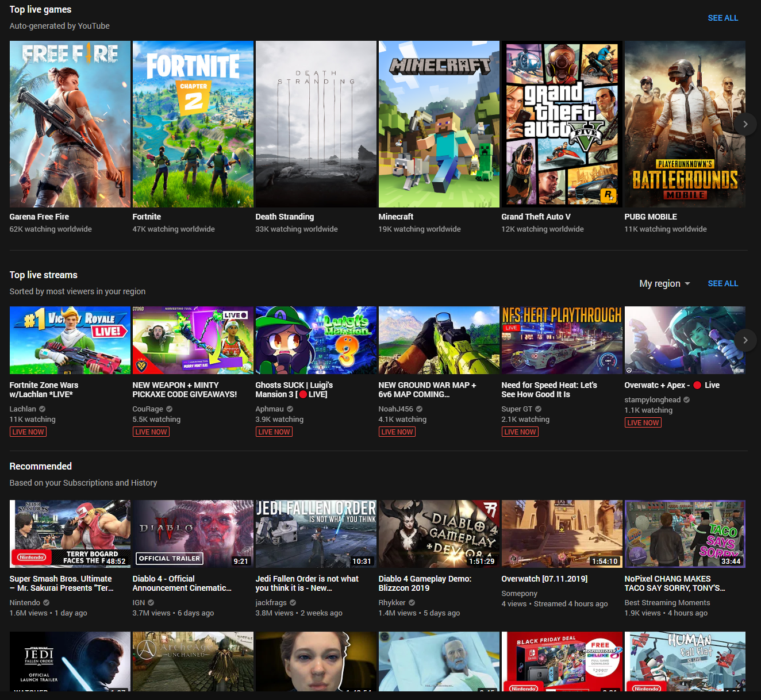
Task: Visit the Super GT channel
Action: click(517, 409)
